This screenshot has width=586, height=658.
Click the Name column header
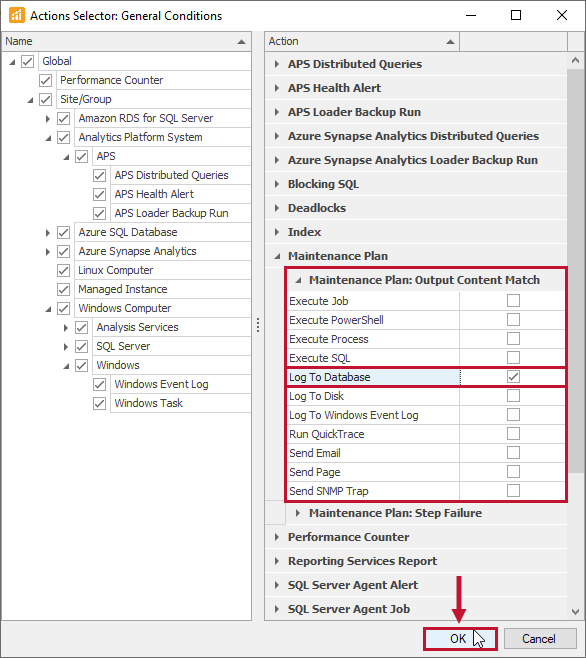tap(126, 42)
